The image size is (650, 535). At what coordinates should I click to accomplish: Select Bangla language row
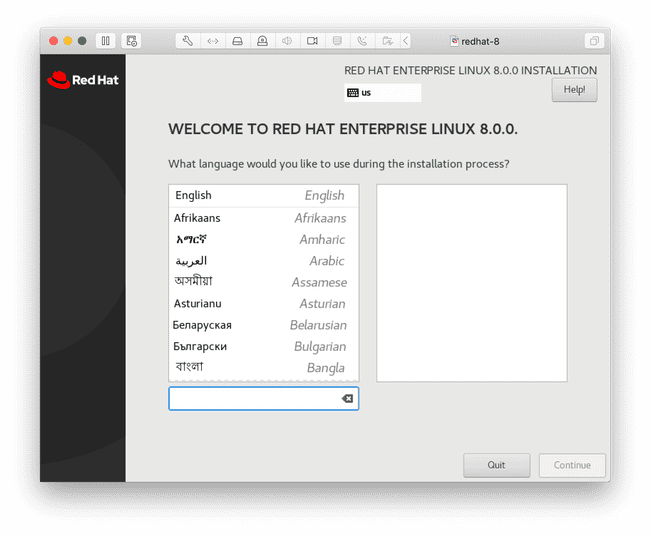[x=264, y=368]
